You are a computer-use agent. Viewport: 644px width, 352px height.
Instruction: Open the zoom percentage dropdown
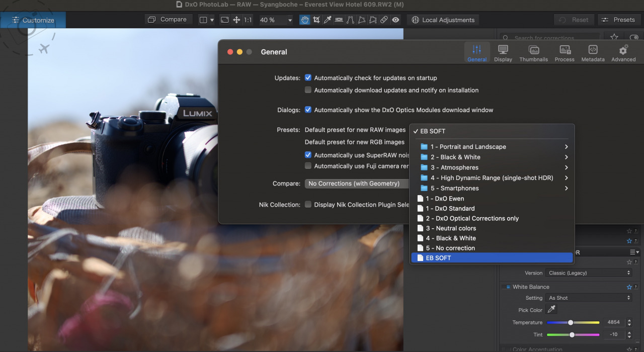click(289, 20)
